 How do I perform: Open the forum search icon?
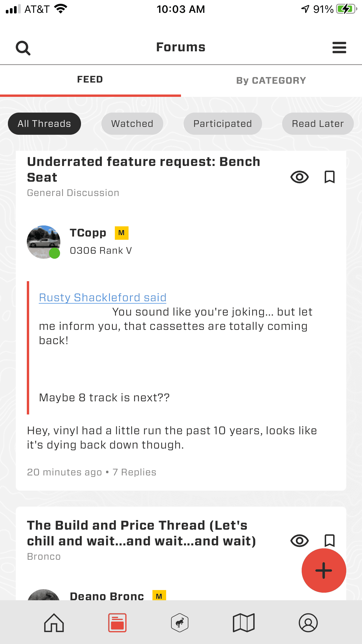(x=23, y=48)
